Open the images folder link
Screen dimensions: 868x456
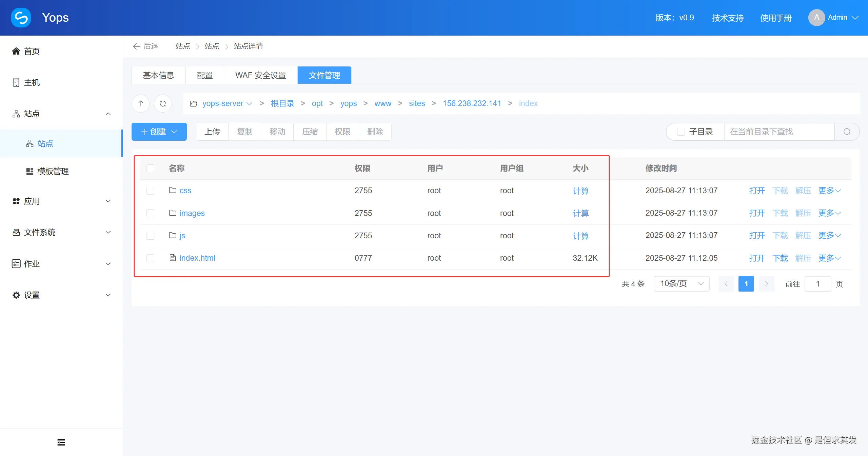(192, 213)
